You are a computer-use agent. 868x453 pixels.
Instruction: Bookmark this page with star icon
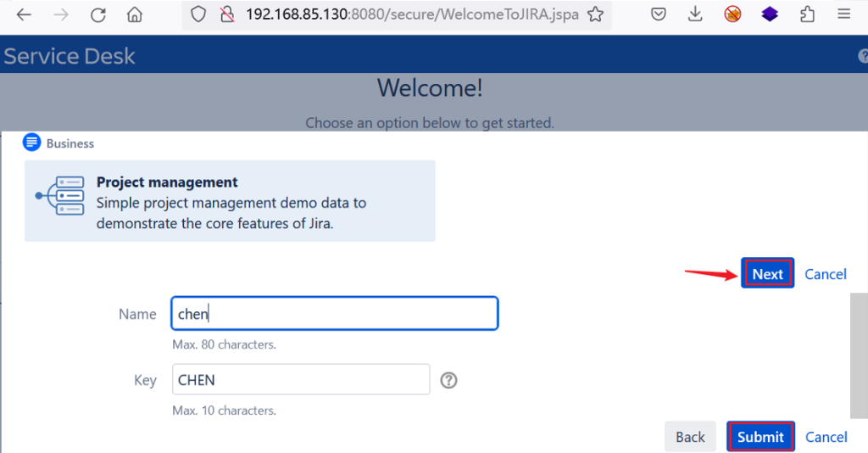(x=596, y=14)
